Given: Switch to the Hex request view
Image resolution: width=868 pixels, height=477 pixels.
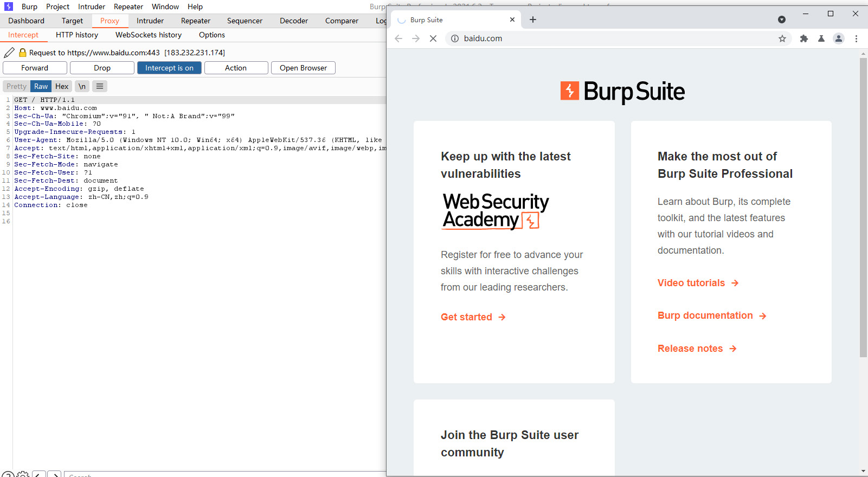Looking at the screenshot, I should 62,86.
